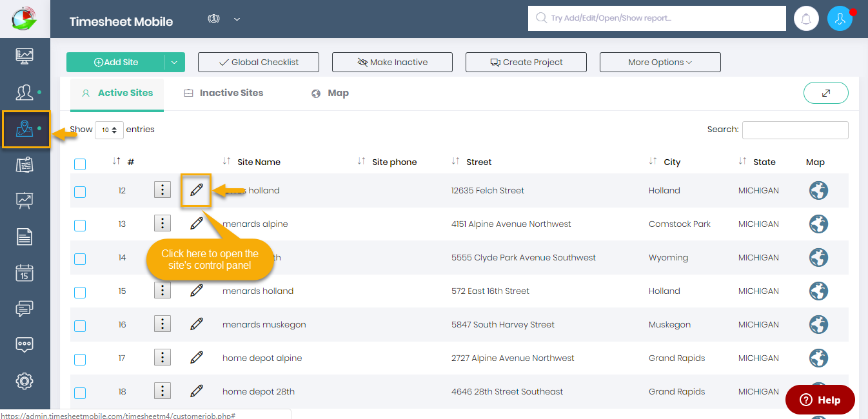
Task: Edit menards muskegon with its pencil icon
Action: pyautogui.click(x=197, y=324)
